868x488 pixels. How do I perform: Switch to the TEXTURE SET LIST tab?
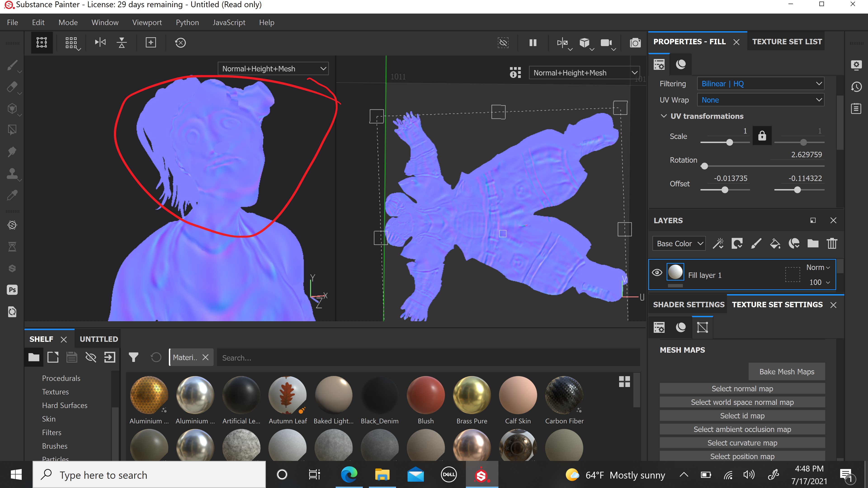pos(786,41)
